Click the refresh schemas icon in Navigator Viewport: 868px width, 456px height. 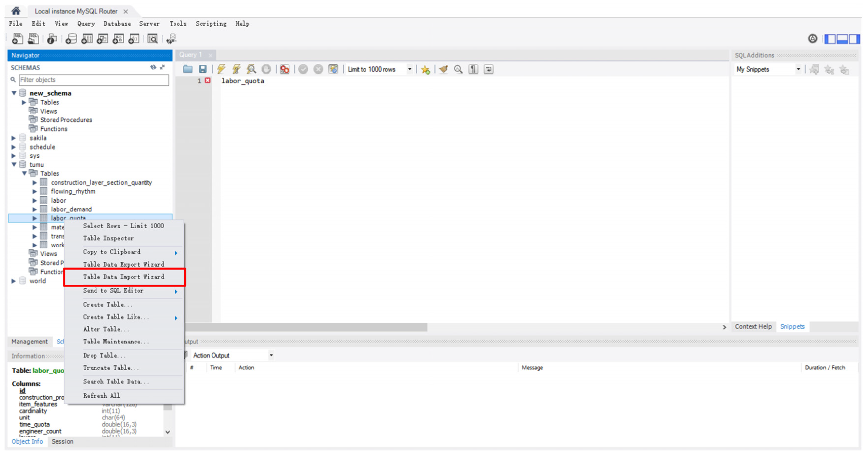tap(153, 67)
